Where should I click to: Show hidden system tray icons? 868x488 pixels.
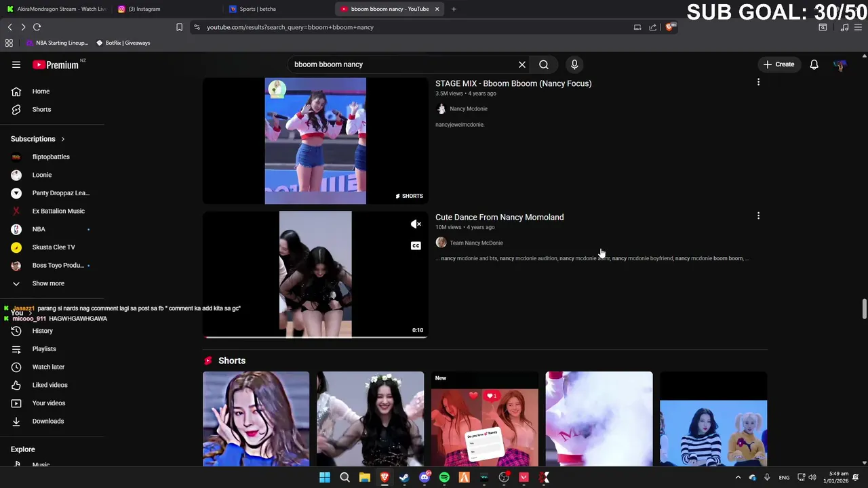point(738,477)
